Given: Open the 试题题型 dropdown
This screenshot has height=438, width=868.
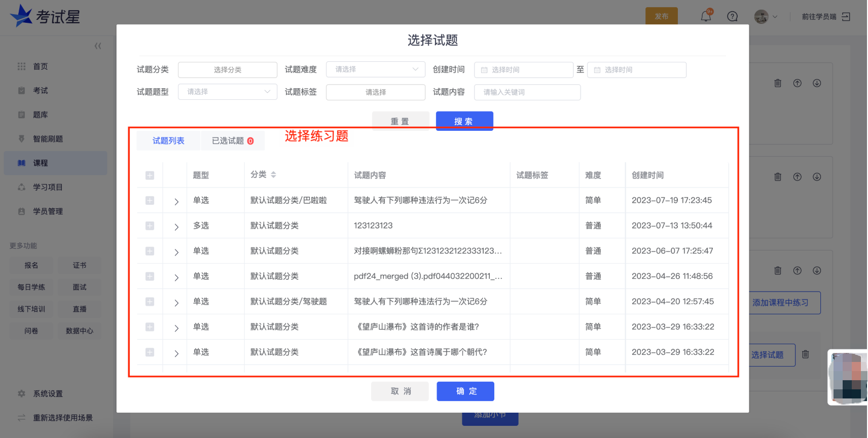Looking at the screenshot, I should tap(227, 92).
